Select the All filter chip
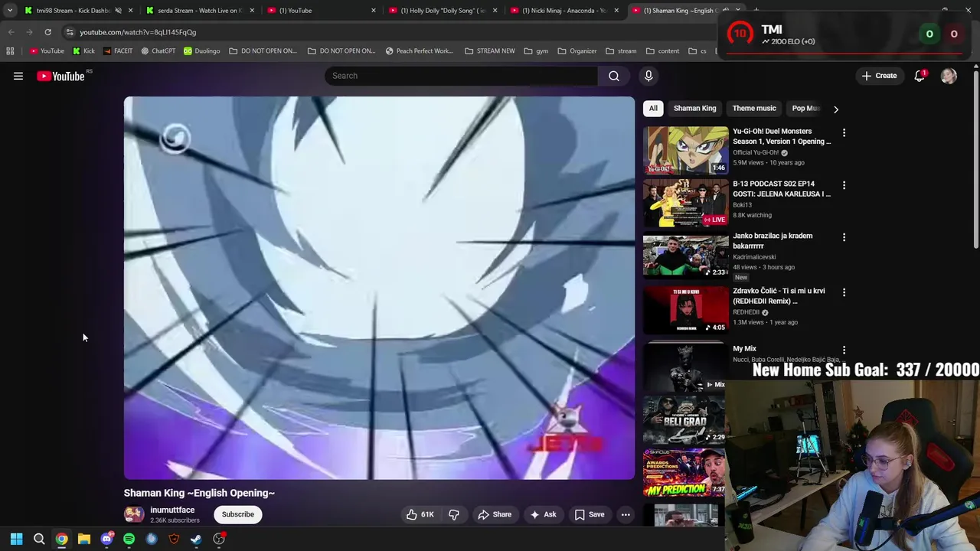The height and width of the screenshot is (551, 980). [x=653, y=109]
